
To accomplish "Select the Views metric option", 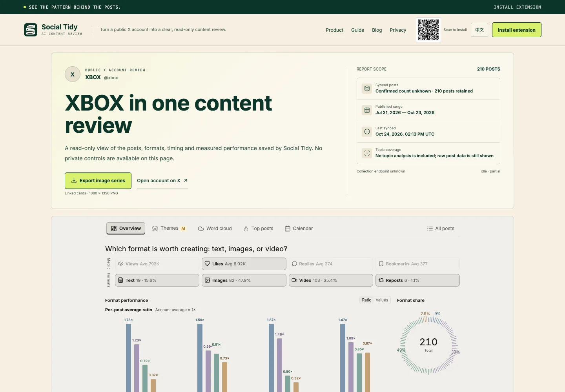I will coord(157,264).
